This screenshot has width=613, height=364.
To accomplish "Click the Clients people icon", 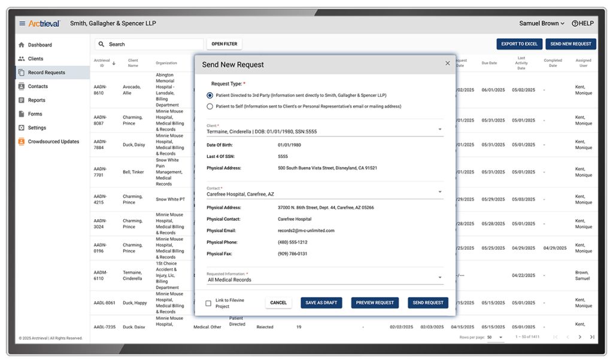I will 22,59.
